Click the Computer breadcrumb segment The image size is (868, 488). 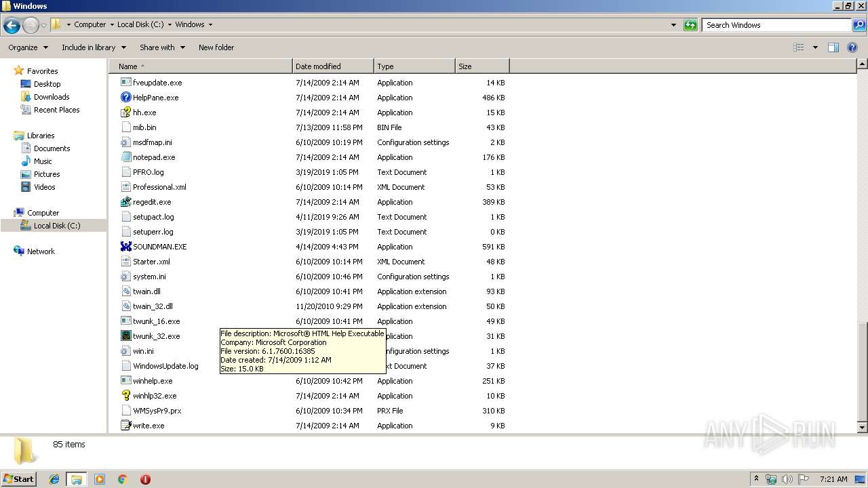(x=90, y=24)
